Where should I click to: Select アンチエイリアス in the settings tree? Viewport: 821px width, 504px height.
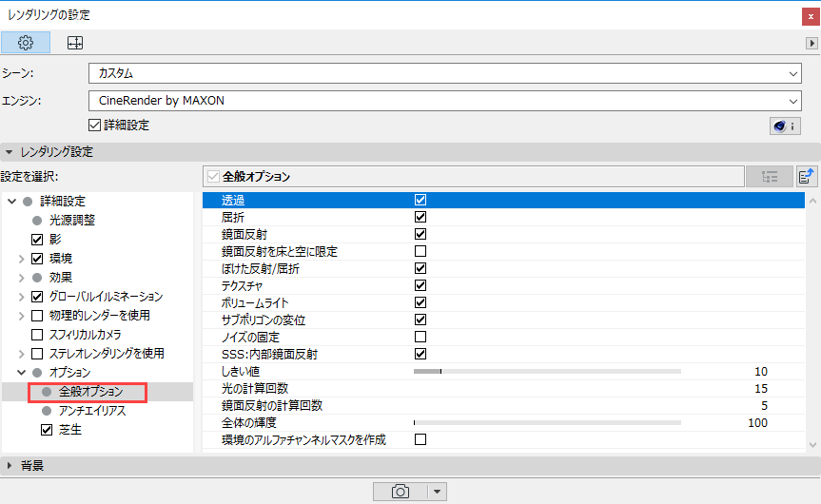tap(92, 411)
